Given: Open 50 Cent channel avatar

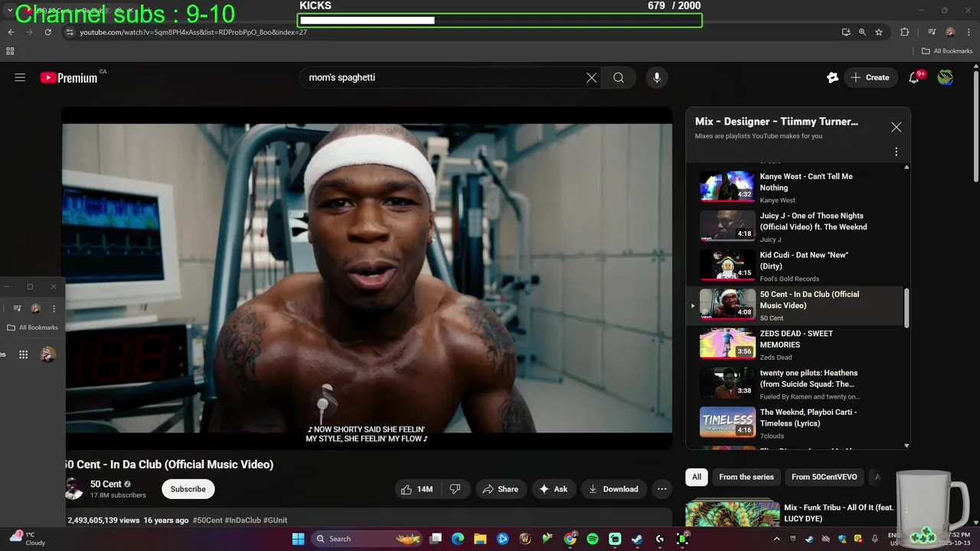Looking at the screenshot, I should (x=74, y=488).
